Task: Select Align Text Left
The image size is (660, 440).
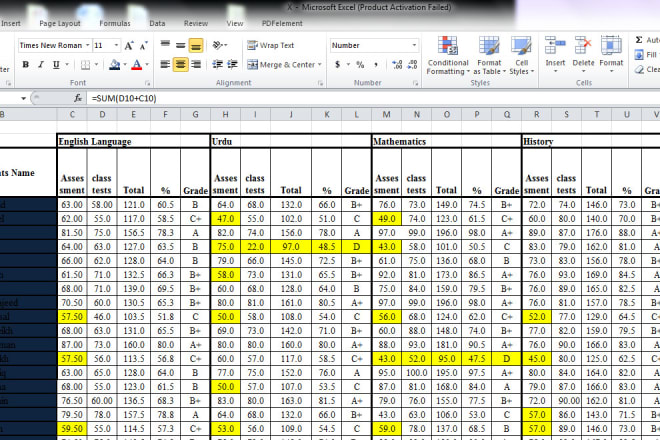Action: tap(165, 64)
